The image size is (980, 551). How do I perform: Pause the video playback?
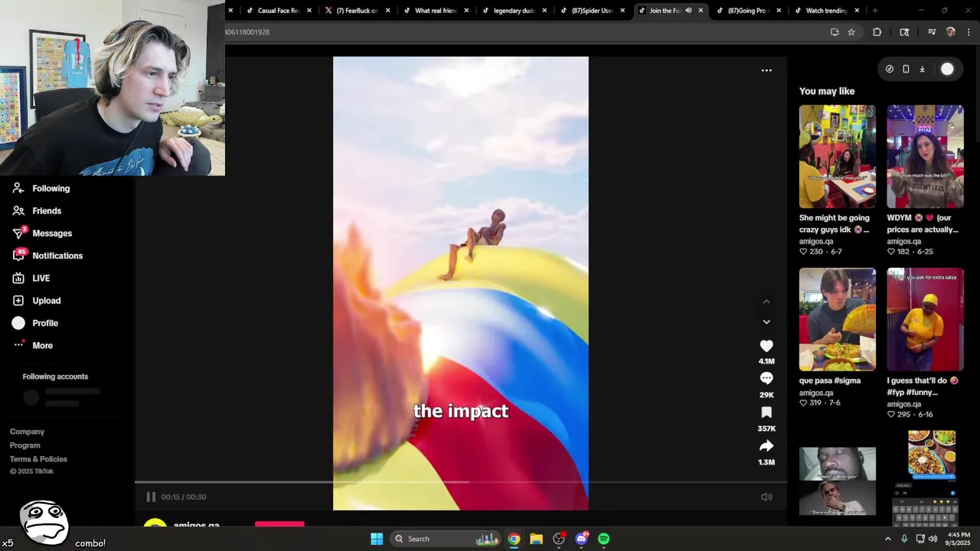coord(151,497)
